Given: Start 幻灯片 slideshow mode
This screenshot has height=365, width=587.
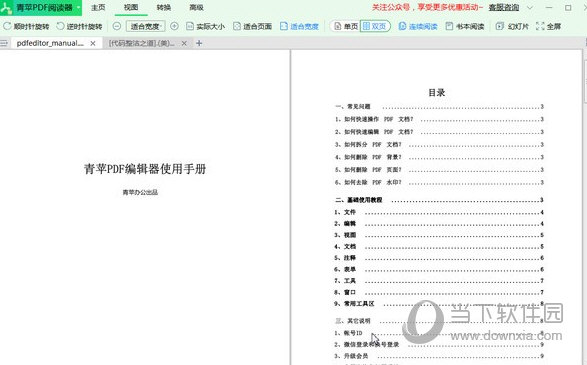Looking at the screenshot, I should (x=512, y=26).
